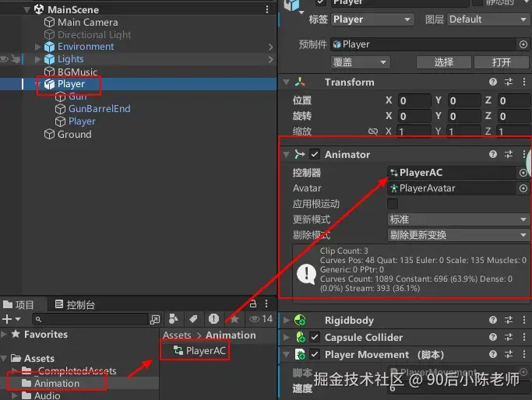Edit Position X field
This screenshot has height=400, width=532.
(x=414, y=100)
